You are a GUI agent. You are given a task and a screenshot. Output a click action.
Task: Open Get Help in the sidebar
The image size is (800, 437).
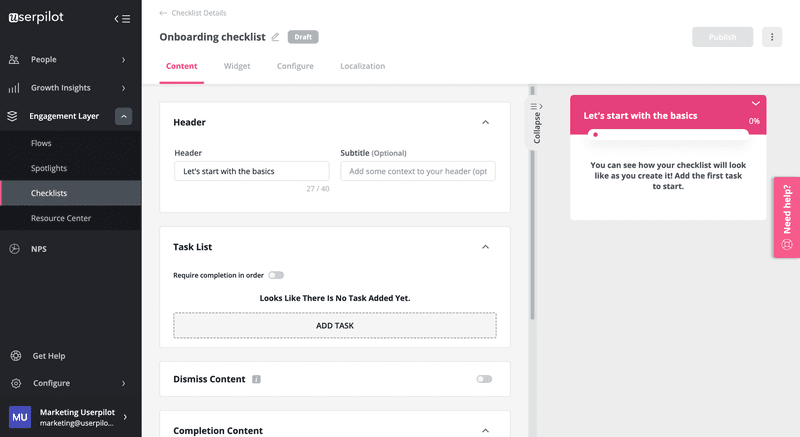49,355
